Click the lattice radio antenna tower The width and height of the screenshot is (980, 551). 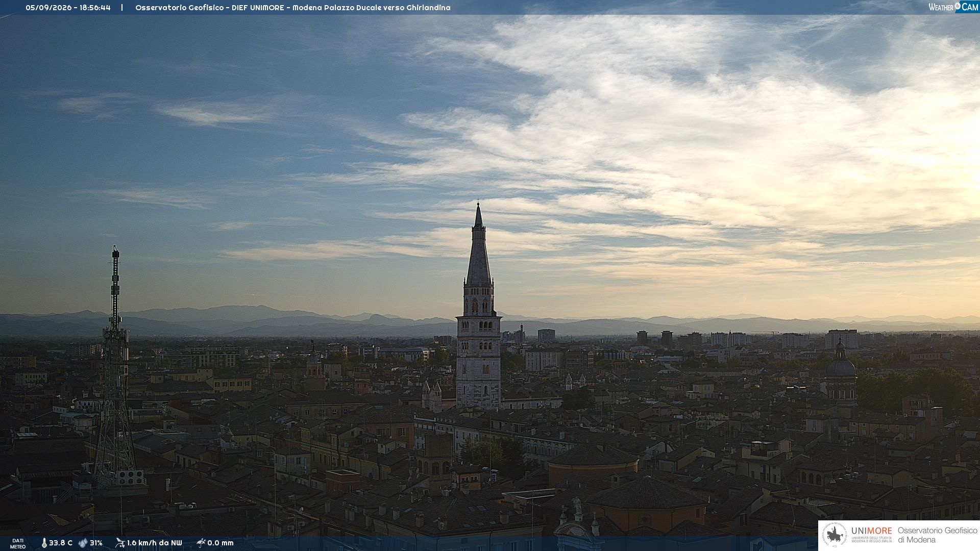point(115,367)
